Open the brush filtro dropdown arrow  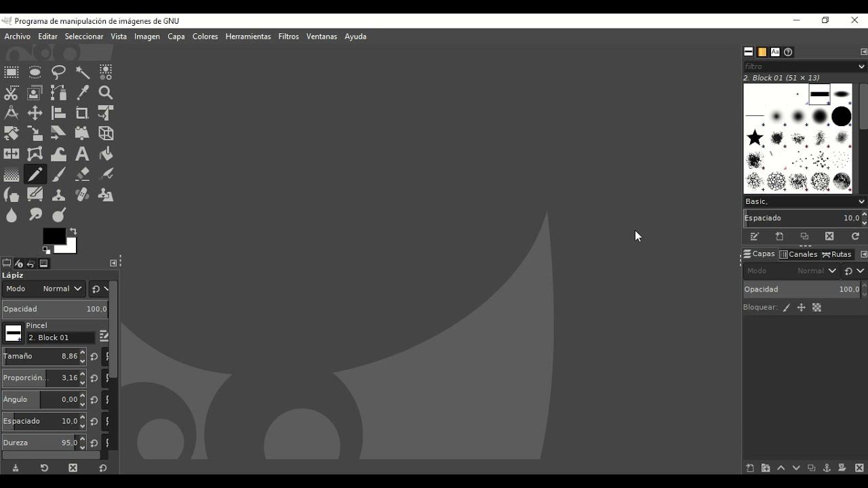[861, 66]
